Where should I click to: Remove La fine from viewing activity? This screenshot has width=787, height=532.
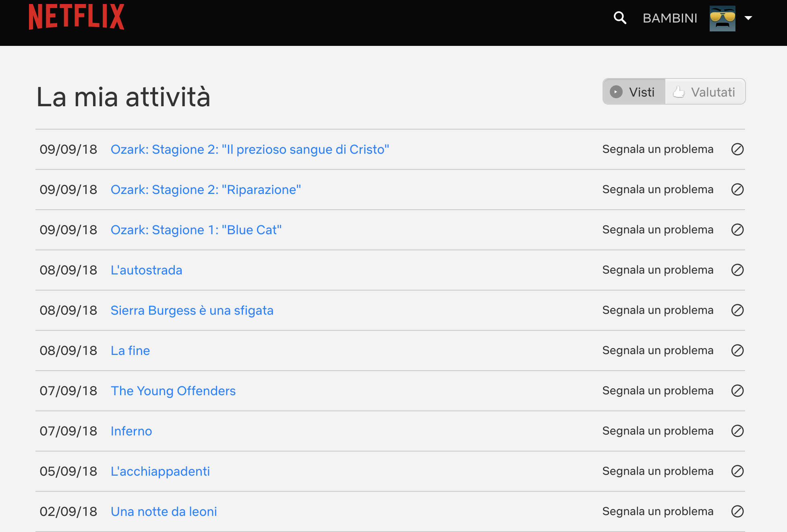737,351
